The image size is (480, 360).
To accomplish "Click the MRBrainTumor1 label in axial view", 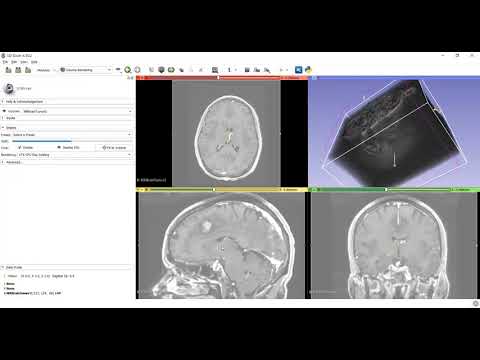I will click(152, 180).
